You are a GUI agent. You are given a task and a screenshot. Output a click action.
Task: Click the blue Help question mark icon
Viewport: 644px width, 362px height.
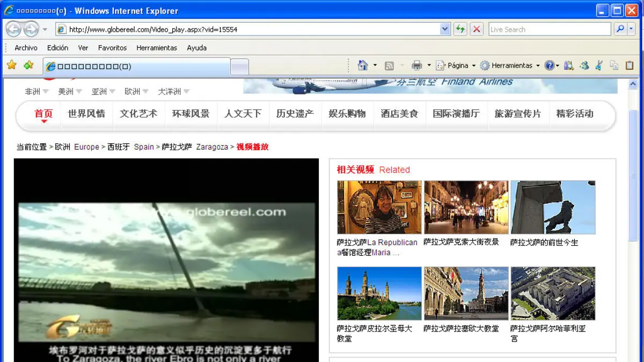point(549,65)
